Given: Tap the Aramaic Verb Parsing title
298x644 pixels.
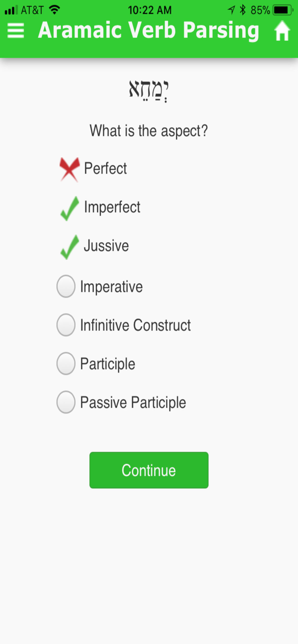Looking at the screenshot, I should pyautogui.click(x=148, y=31).
